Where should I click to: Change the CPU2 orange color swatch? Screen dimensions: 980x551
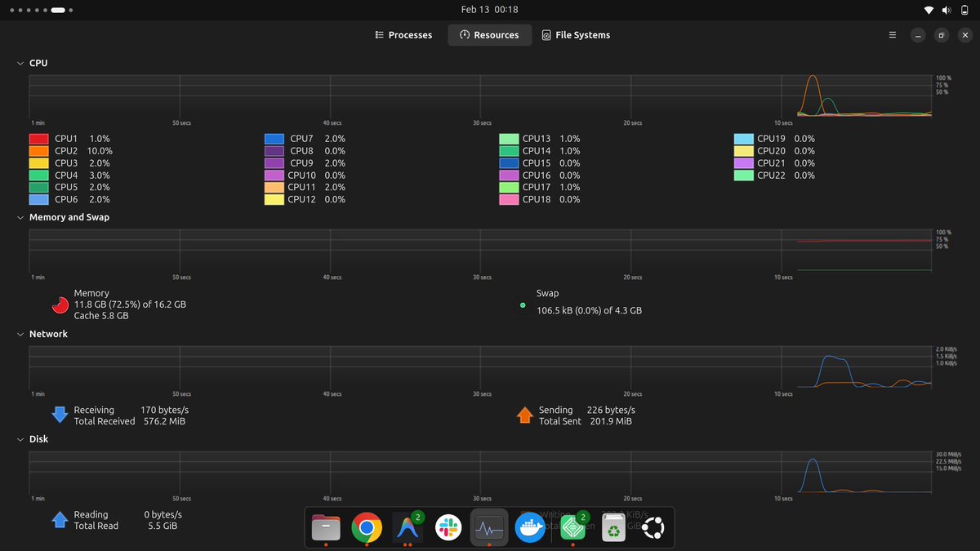point(38,151)
